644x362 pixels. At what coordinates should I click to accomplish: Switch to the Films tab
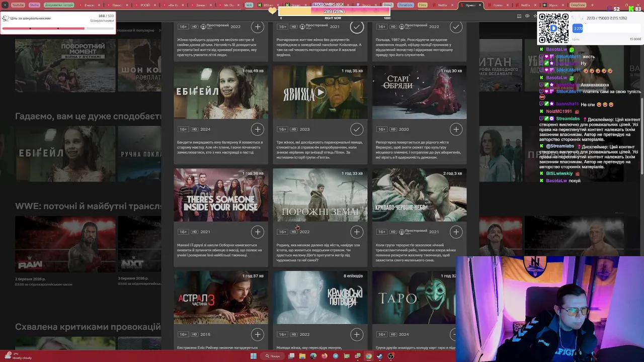423,5
